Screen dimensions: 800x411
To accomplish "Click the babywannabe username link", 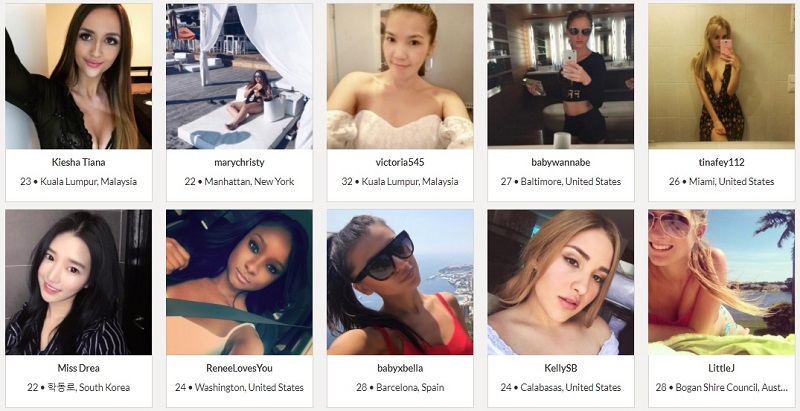I will point(561,163).
